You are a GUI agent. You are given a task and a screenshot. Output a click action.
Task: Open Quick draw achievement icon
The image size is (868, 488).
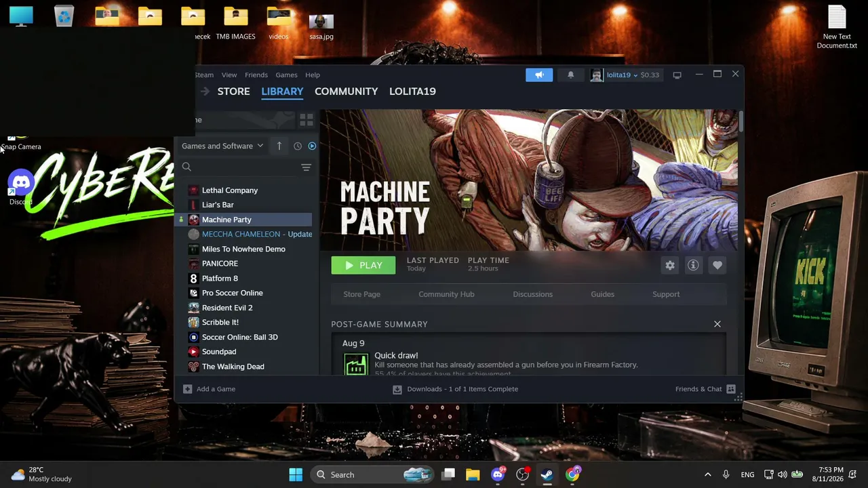pyautogui.click(x=356, y=365)
